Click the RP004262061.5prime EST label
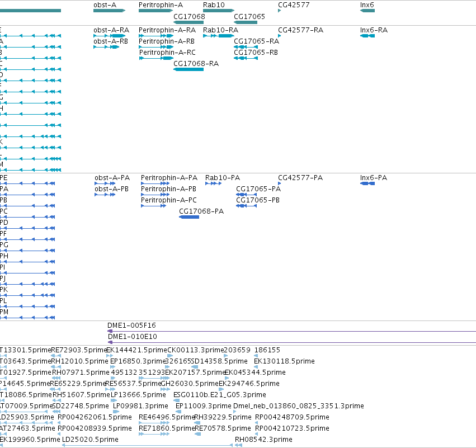476x448 pixels. [x=95, y=417]
